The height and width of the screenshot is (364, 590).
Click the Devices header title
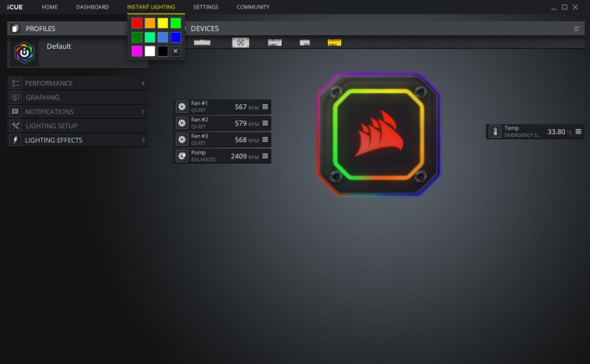click(205, 28)
